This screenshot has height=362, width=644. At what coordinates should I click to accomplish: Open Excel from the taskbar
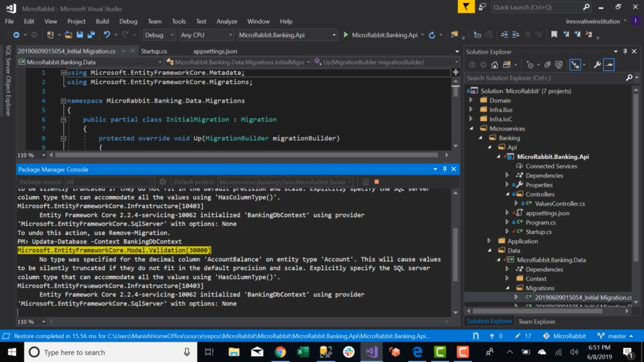coord(303,352)
